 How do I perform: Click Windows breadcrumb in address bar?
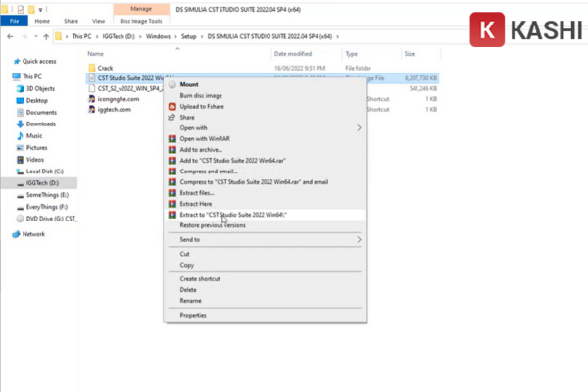(x=158, y=37)
